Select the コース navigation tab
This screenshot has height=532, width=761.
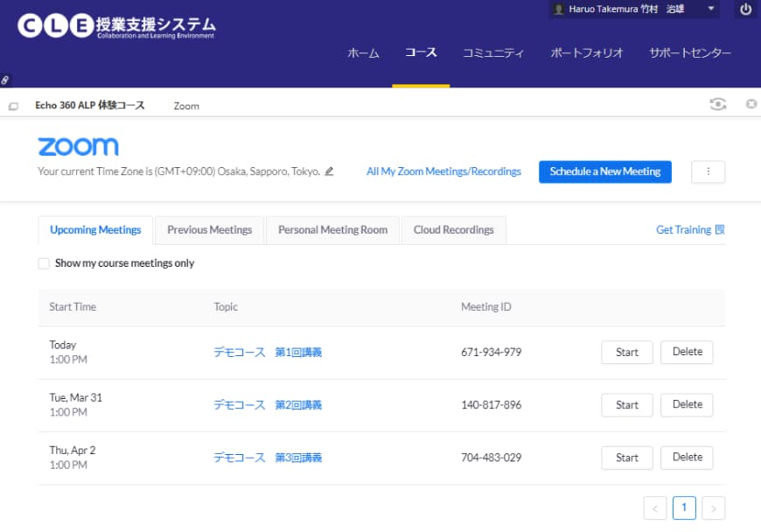tap(421, 52)
